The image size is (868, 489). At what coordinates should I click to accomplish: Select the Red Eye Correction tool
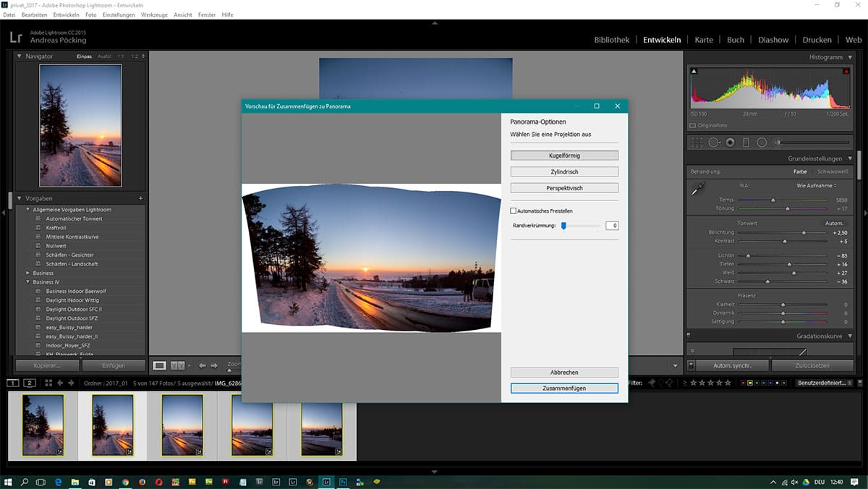[x=730, y=143]
